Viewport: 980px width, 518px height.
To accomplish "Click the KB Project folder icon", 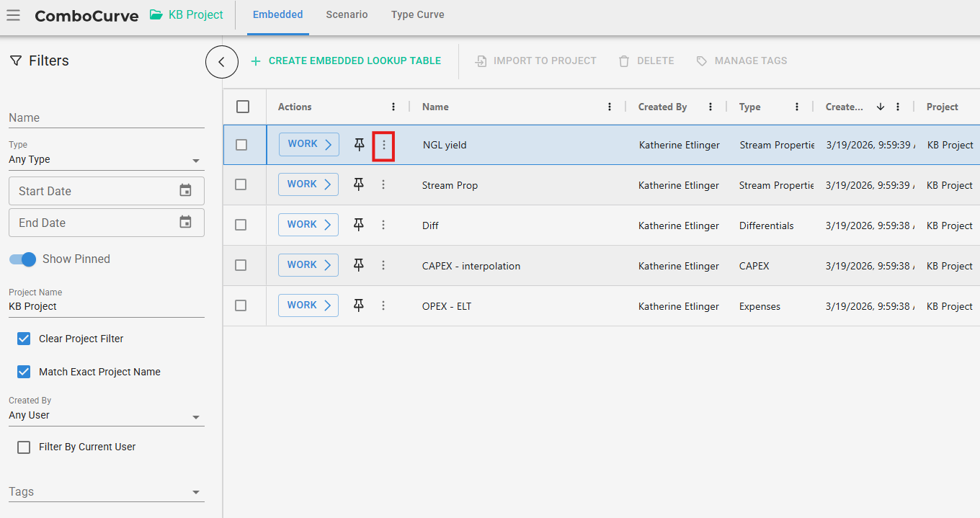I will pyautogui.click(x=156, y=14).
